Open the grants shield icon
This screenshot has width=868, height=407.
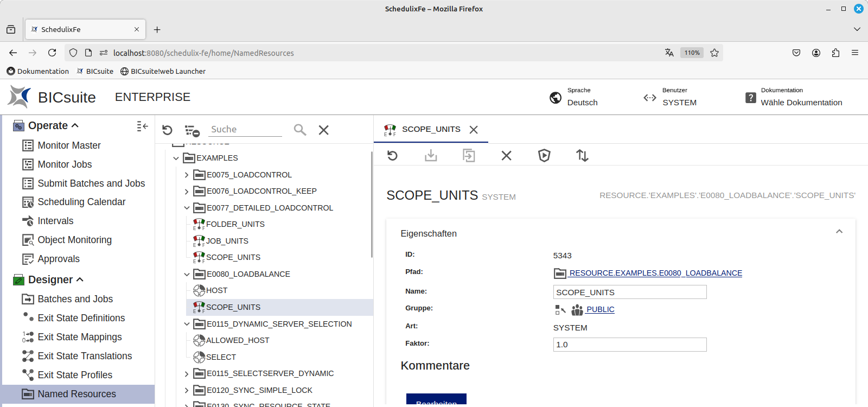[544, 156]
